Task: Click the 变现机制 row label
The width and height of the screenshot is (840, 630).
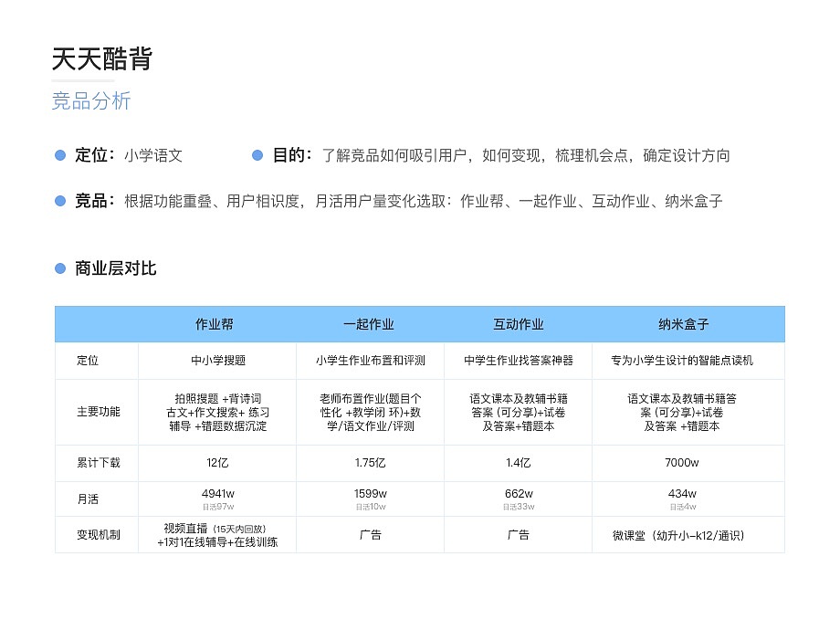Action: coord(99,535)
